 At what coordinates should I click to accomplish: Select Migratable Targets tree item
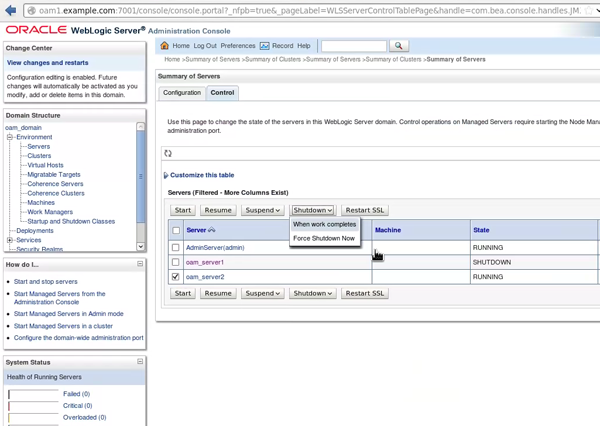tap(54, 174)
